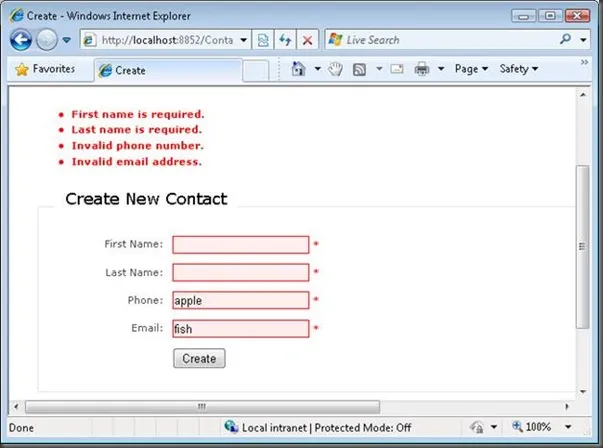Expand the address bar URL dropdown
The width and height of the screenshot is (603, 448).
243,40
